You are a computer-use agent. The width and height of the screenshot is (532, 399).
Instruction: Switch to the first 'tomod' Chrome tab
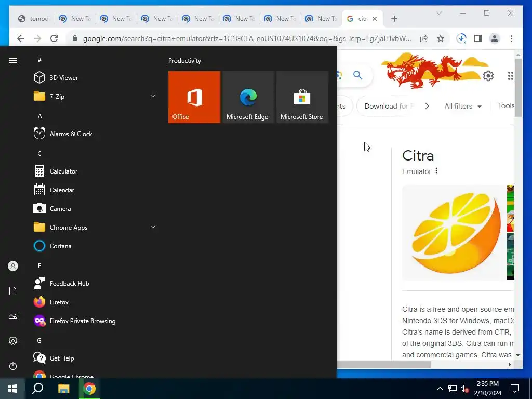pyautogui.click(x=34, y=19)
